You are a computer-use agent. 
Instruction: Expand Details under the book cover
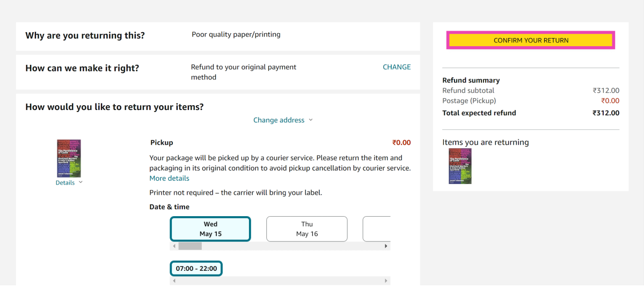click(x=65, y=183)
